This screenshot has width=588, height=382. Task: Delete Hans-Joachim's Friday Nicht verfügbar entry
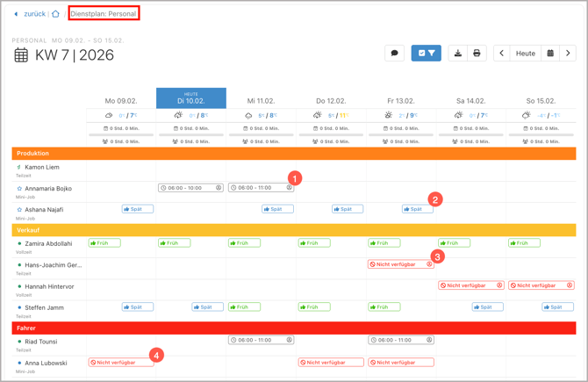click(x=429, y=264)
